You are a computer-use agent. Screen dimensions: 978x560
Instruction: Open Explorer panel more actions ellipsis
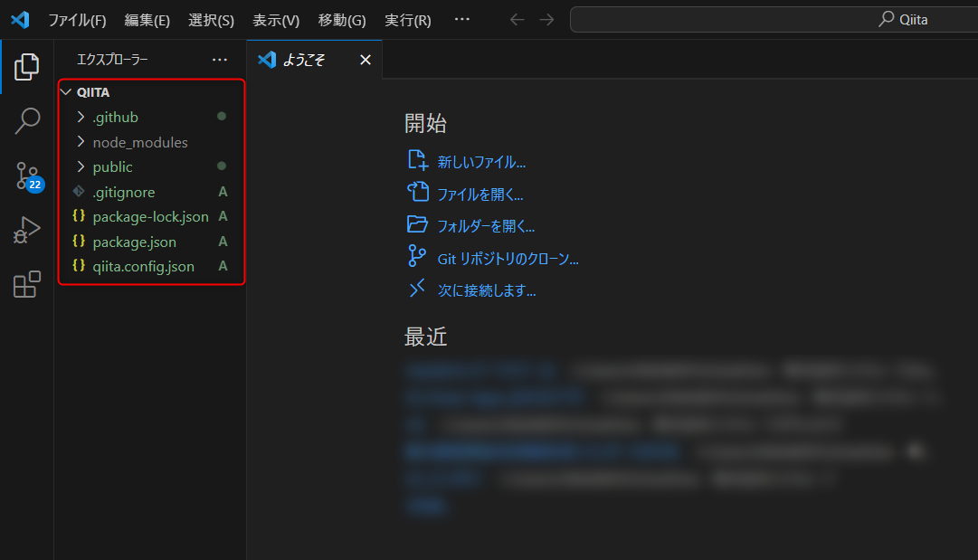[220, 60]
